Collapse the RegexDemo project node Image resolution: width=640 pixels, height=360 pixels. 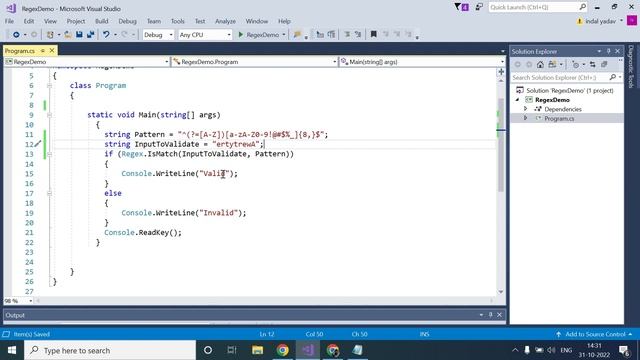click(518, 100)
